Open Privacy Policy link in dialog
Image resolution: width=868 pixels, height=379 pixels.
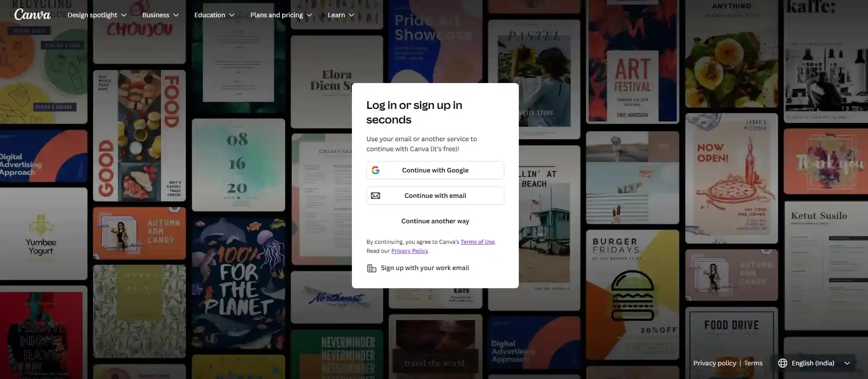point(410,251)
